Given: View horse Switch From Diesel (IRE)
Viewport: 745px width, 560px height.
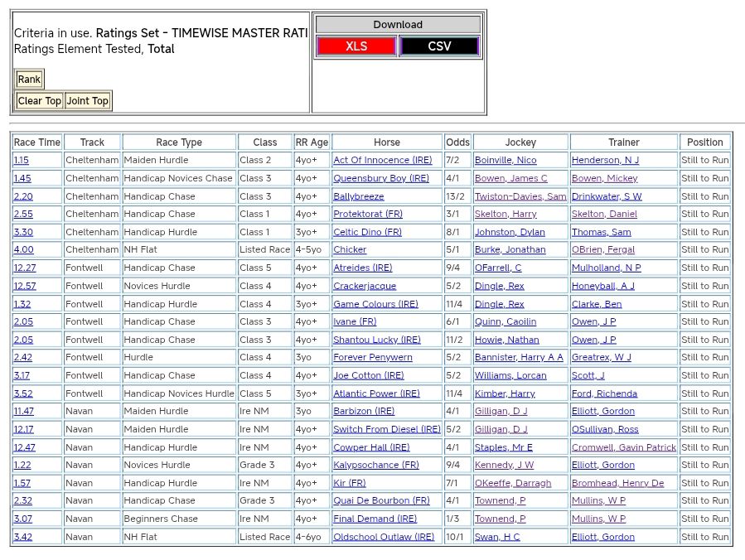Looking at the screenshot, I should (386, 430).
